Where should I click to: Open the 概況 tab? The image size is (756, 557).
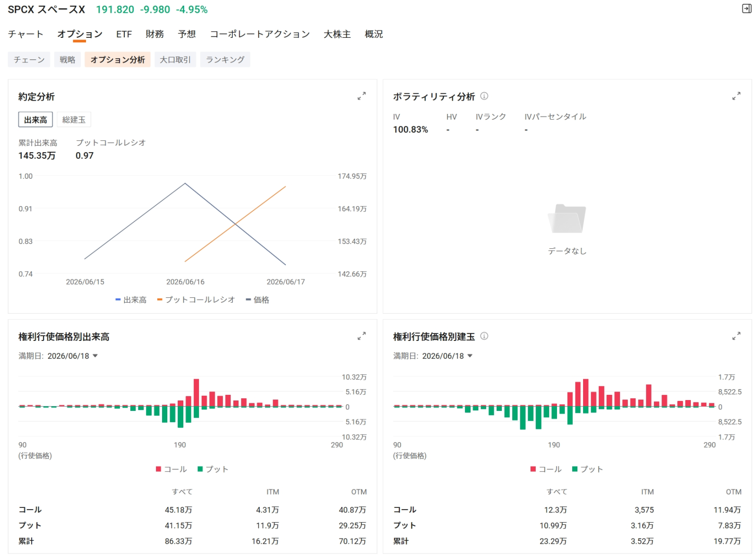pos(374,34)
